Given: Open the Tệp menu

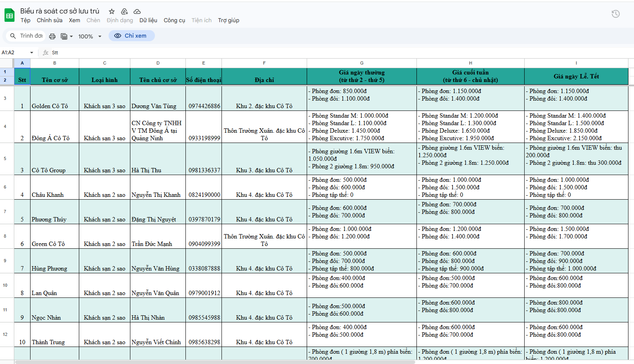Looking at the screenshot, I should 25,20.
